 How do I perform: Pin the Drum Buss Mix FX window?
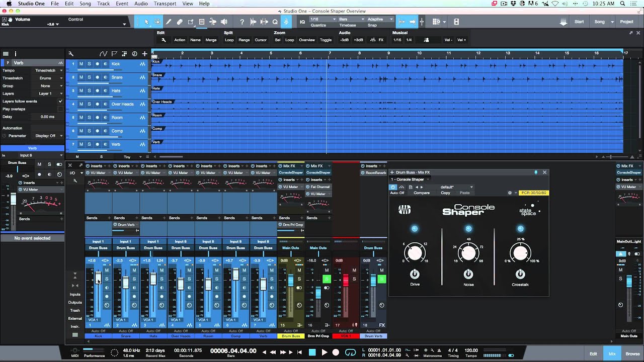point(536,172)
